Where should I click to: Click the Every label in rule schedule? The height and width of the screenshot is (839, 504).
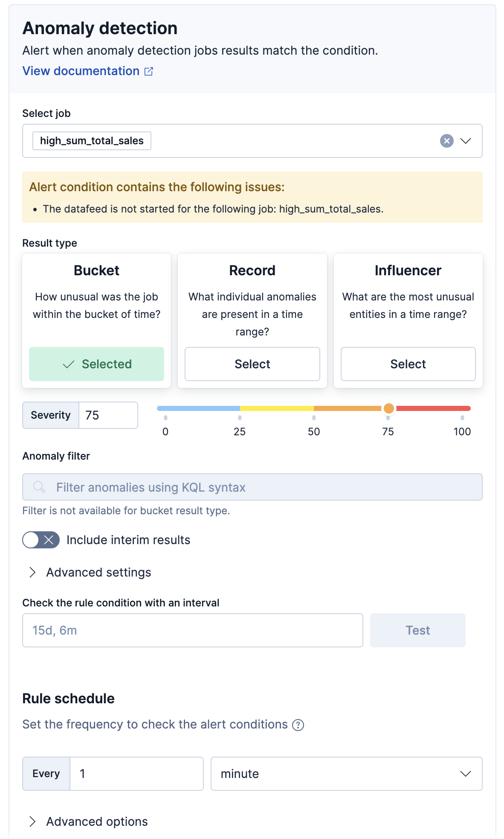(x=46, y=773)
